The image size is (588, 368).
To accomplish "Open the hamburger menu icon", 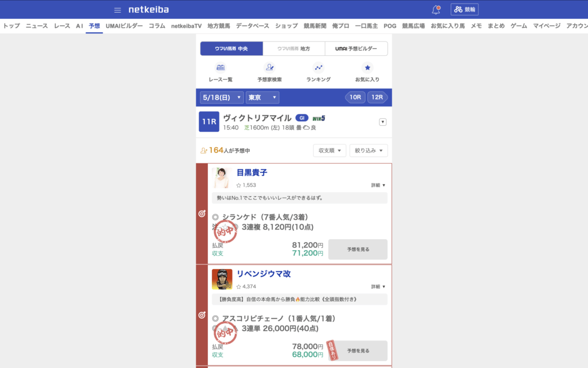I will click(117, 10).
